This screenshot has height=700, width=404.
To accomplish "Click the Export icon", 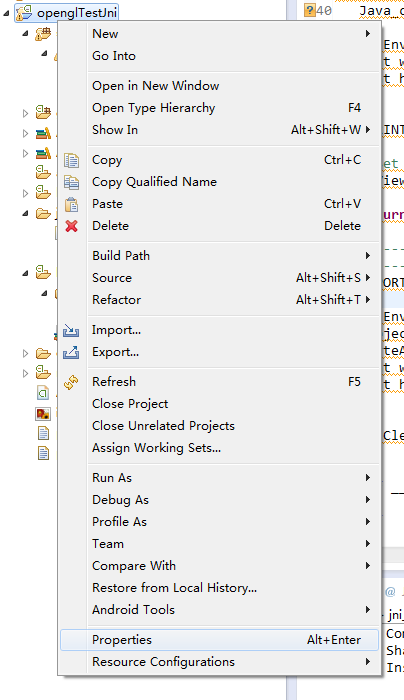I will coord(71,352).
